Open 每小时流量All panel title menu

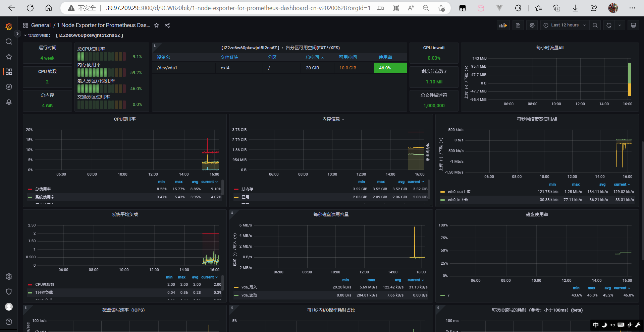tap(550, 48)
